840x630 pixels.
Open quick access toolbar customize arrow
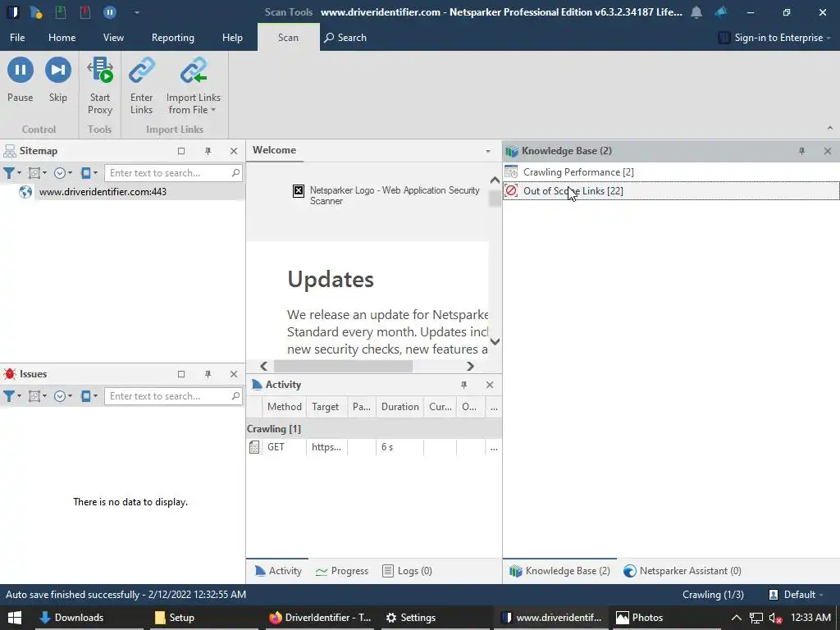click(x=137, y=11)
